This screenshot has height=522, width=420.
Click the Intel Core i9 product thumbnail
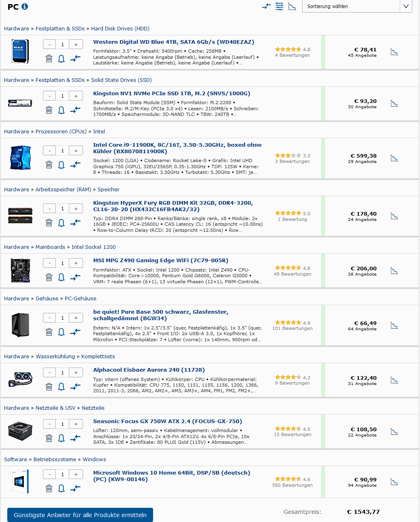[20, 158]
